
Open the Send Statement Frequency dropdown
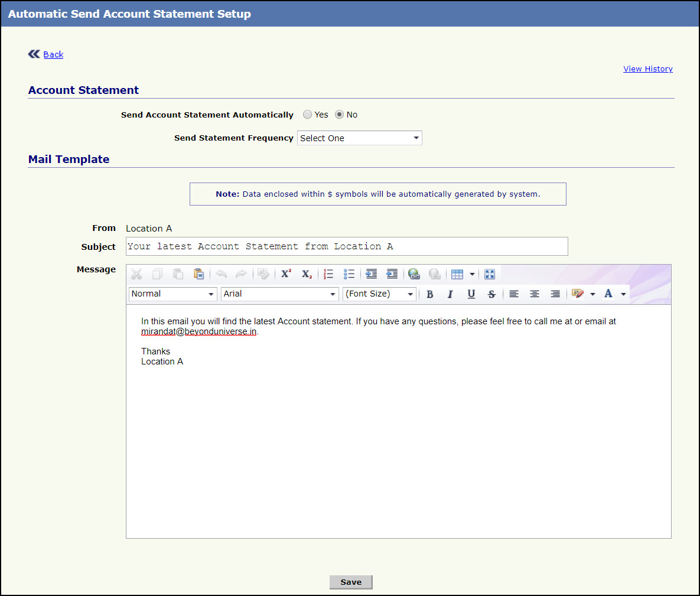pyautogui.click(x=359, y=138)
